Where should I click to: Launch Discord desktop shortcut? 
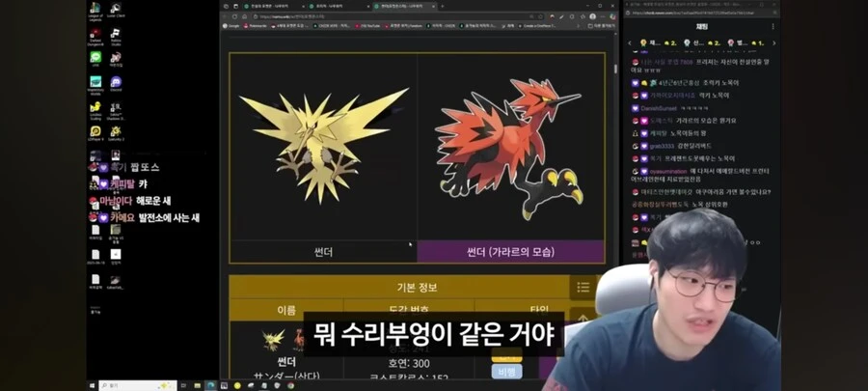pyautogui.click(x=116, y=85)
